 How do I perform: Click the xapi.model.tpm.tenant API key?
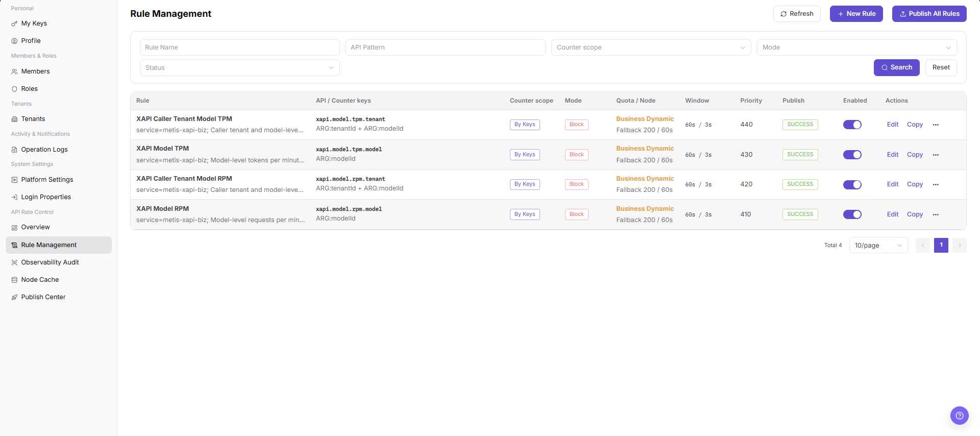(350, 119)
